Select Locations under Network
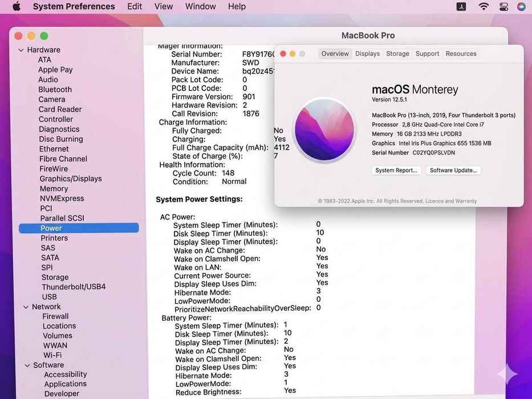This screenshot has width=532, height=399. pos(59,326)
